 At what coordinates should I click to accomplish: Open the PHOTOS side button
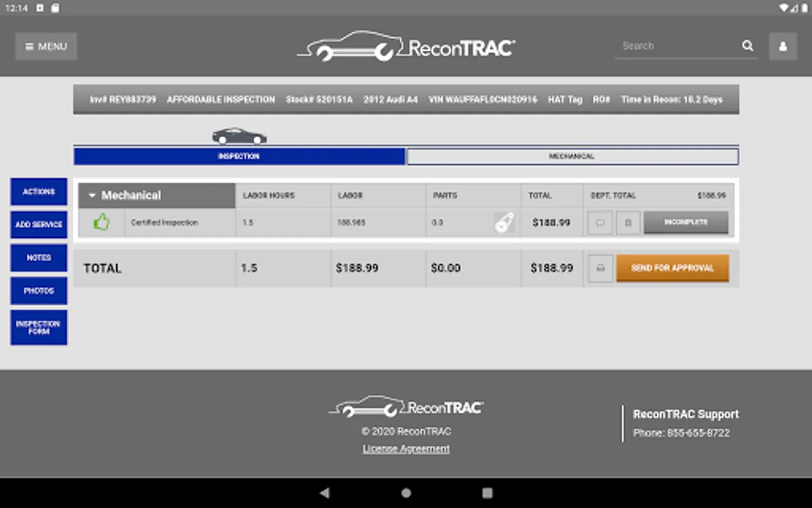pos(38,291)
